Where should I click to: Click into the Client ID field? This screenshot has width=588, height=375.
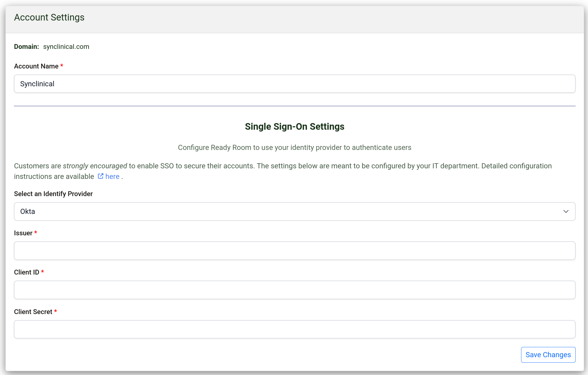click(x=294, y=290)
